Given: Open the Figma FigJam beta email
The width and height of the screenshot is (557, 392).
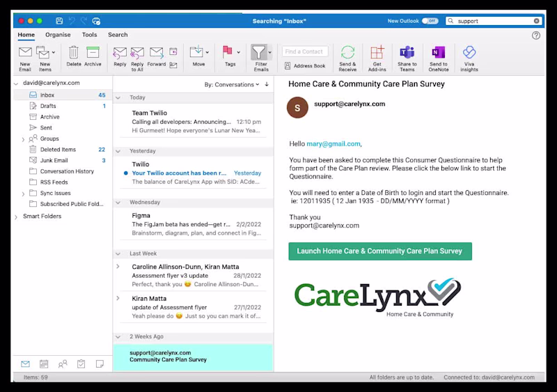Looking at the screenshot, I should [194, 224].
